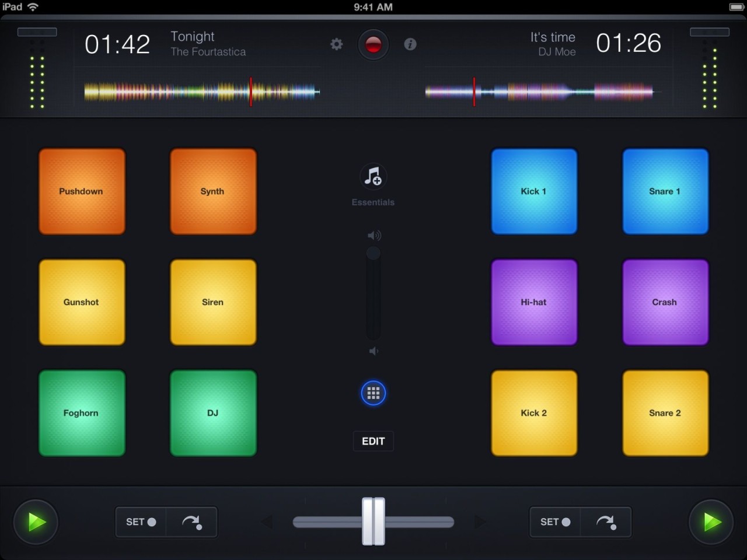
Task: Tap the track info "i" icon
Action: 410,44
